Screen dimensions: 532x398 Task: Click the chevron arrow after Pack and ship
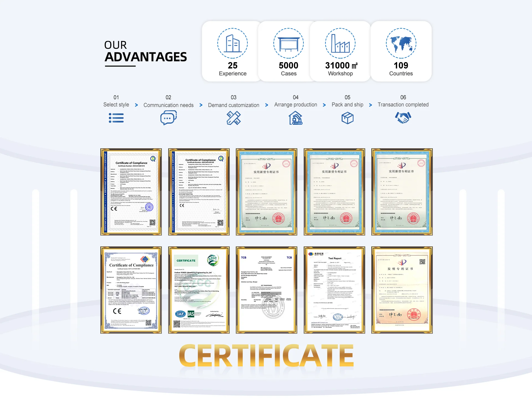click(370, 105)
